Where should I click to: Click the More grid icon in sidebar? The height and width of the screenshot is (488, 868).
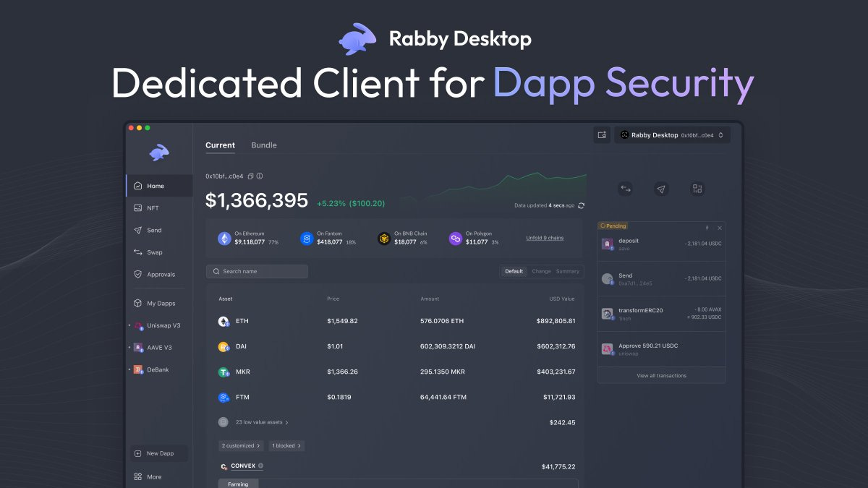pos(138,477)
